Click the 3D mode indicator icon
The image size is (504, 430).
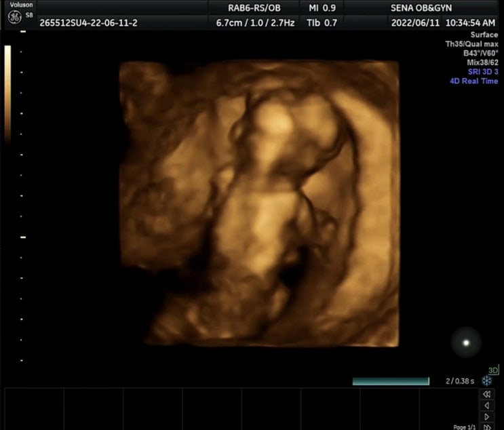493,370
